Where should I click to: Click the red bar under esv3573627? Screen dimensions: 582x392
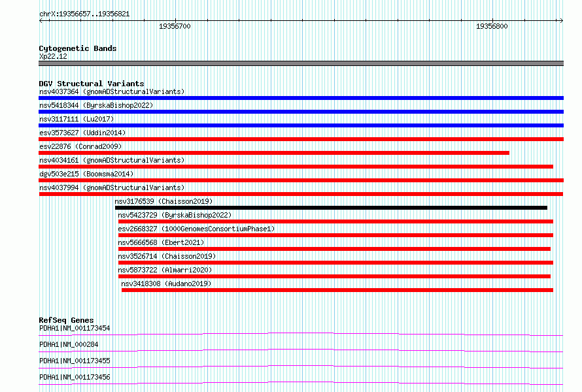click(301, 139)
